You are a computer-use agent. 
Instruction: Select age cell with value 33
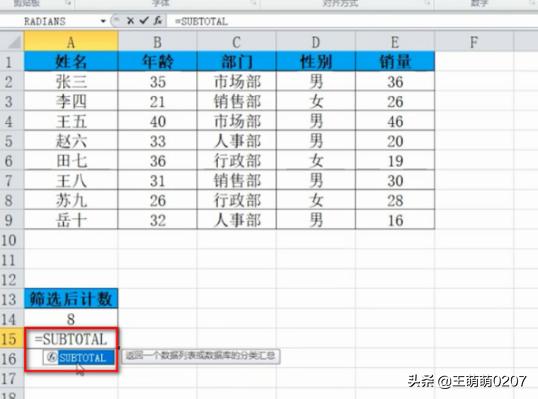pyautogui.click(x=157, y=141)
